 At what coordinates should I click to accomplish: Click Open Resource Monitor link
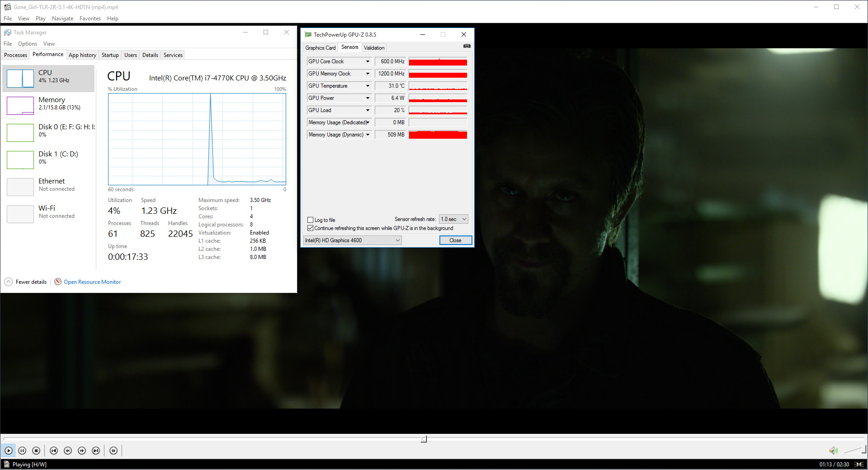click(x=92, y=282)
